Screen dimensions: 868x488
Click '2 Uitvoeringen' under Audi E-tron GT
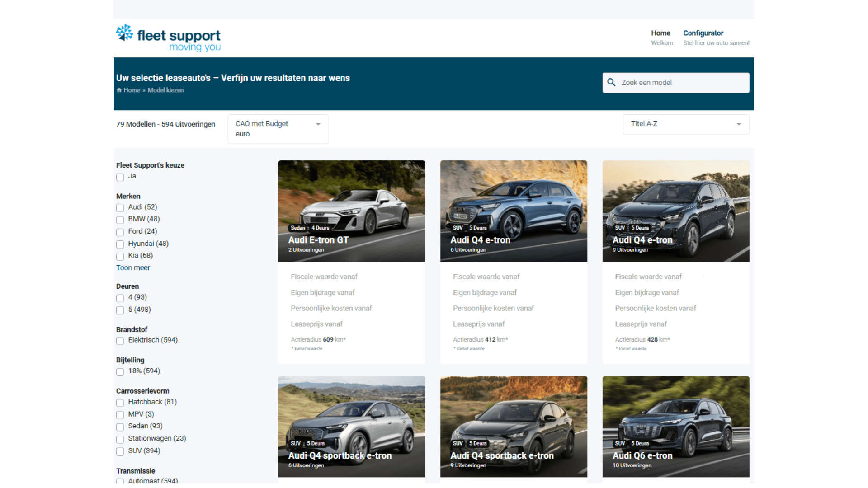[x=306, y=250]
